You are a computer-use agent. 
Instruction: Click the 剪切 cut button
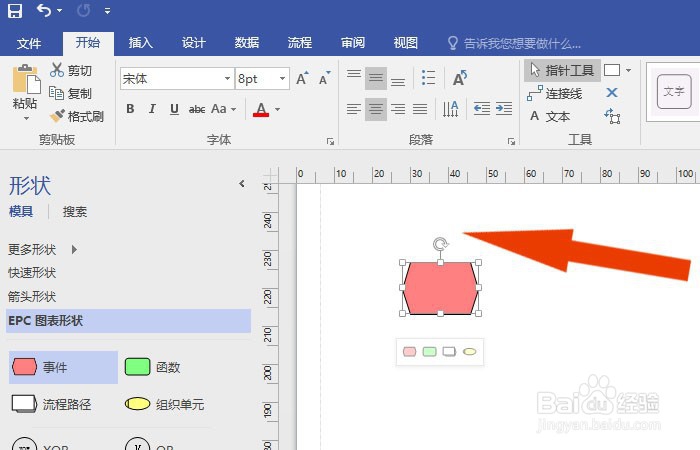(x=71, y=70)
